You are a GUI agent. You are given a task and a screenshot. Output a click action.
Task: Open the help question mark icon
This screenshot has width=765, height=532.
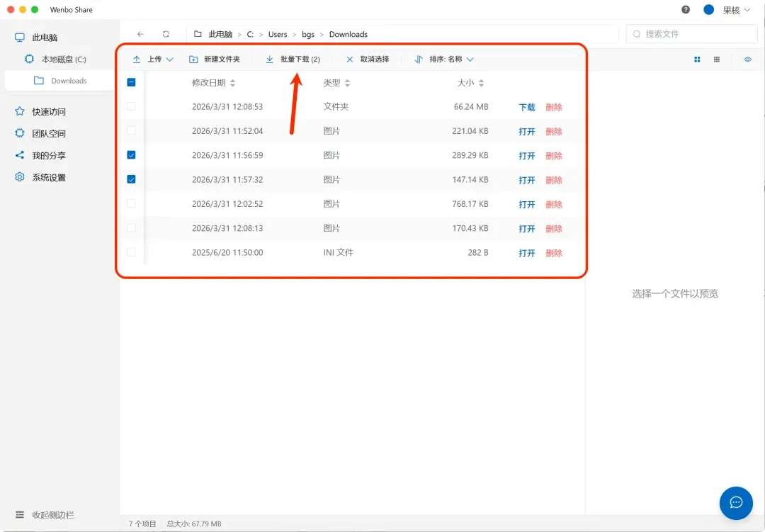click(686, 10)
